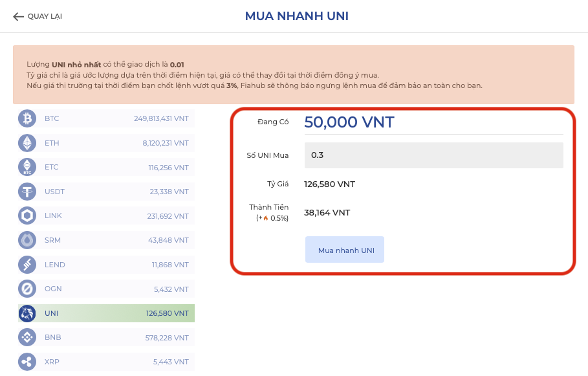588x376 pixels.
Task: Go back via QUAY LẠI link
Action: pos(45,17)
